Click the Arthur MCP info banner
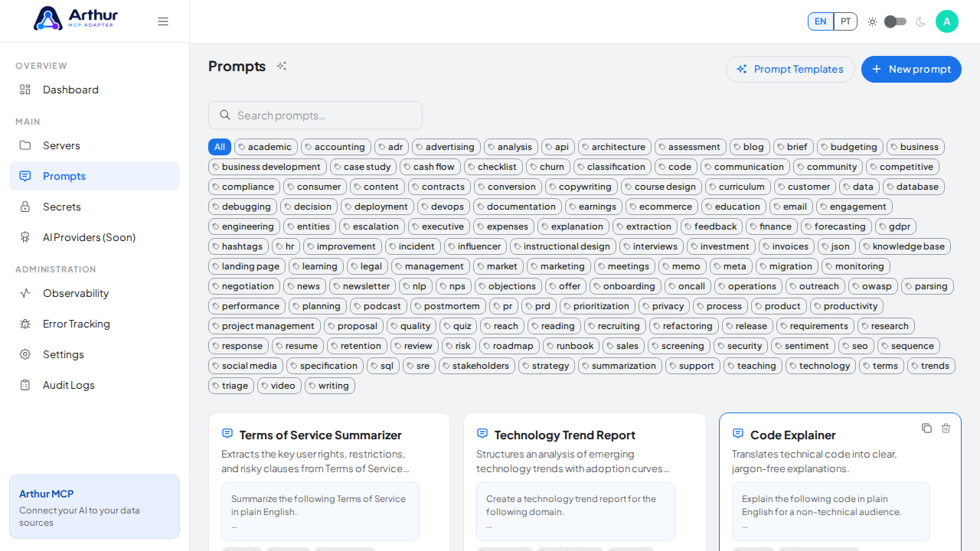Viewport: 980px width, 551px height. tap(94, 507)
